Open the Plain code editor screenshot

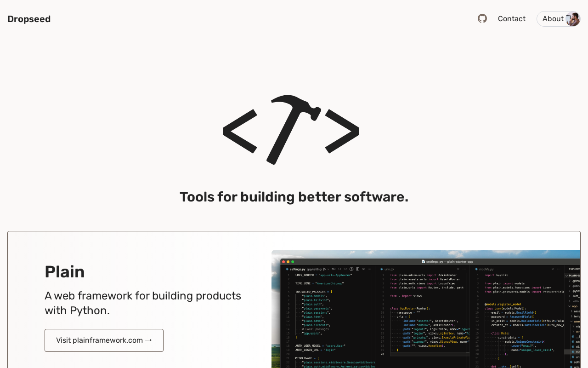coord(426,309)
